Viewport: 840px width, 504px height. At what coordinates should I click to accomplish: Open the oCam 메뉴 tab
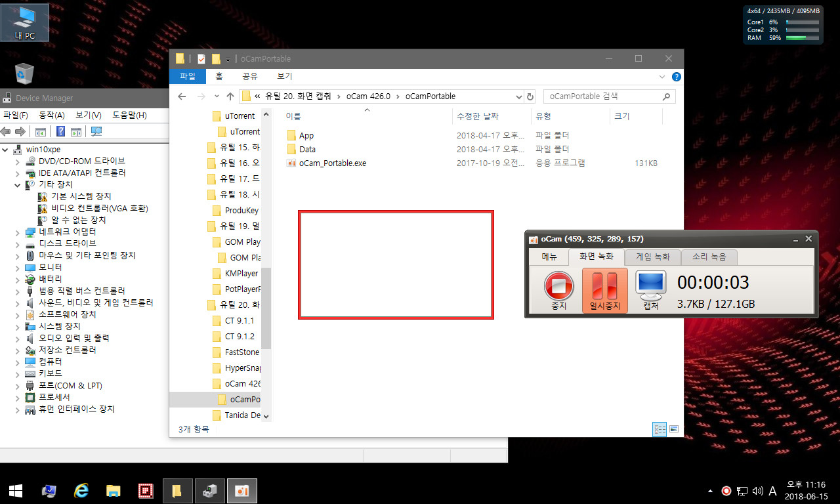[549, 257]
